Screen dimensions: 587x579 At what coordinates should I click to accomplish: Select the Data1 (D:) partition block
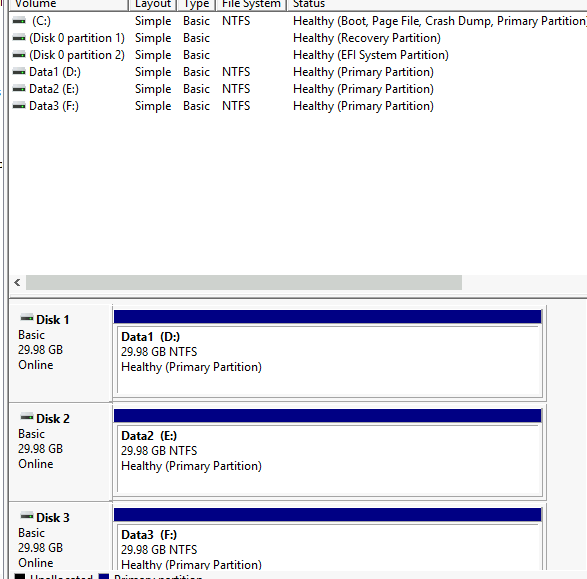click(x=328, y=360)
